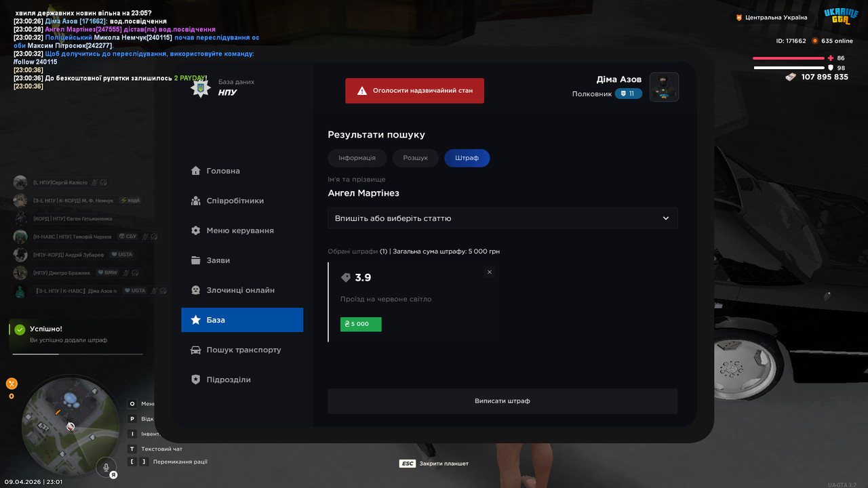Viewport: 868px width, 488px height.
Task: Select the Штраф tab
Action: pyautogui.click(x=467, y=158)
